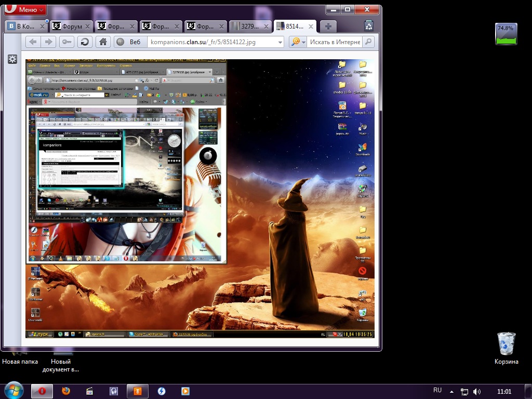Close the 3279... tab
Image resolution: width=532 pixels, height=399 pixels.
tap(267, 26)
